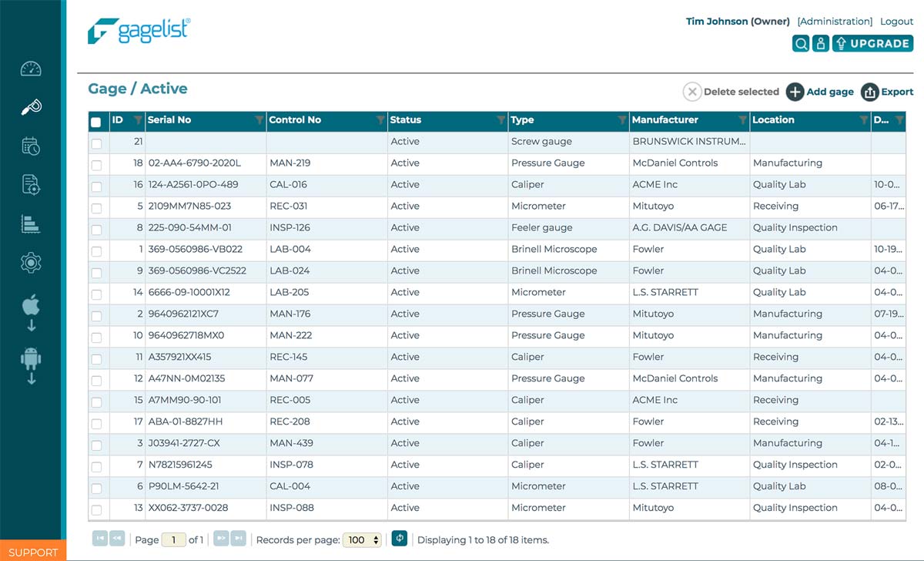Go to the previous page with pager icon
Screen dimensions: 924x561
pyautogui.click(x=117, y=539)
